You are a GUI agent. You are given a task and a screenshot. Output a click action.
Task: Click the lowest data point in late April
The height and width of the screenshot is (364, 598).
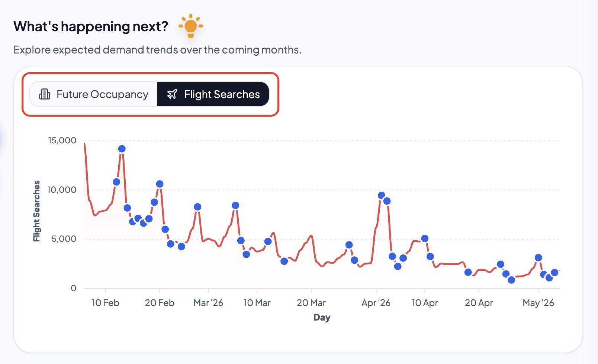pos(511,280)
